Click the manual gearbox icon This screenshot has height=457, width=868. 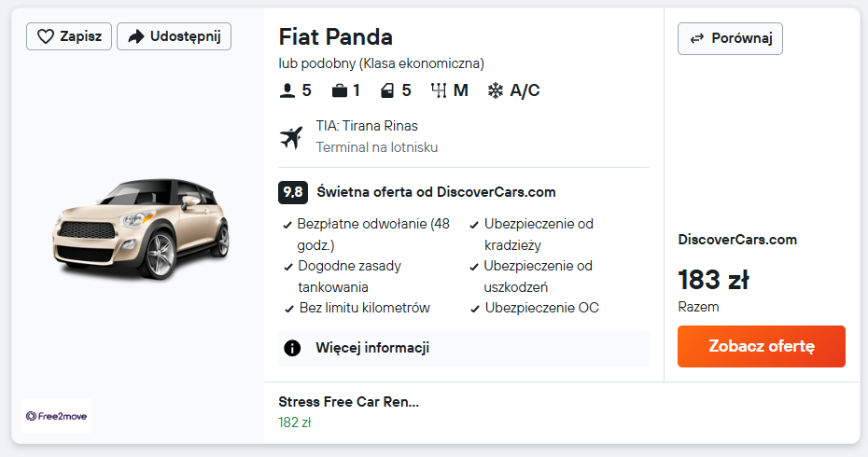(439, 90)
